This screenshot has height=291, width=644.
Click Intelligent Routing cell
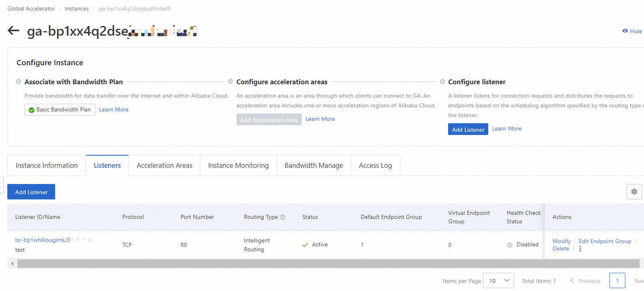257,245
